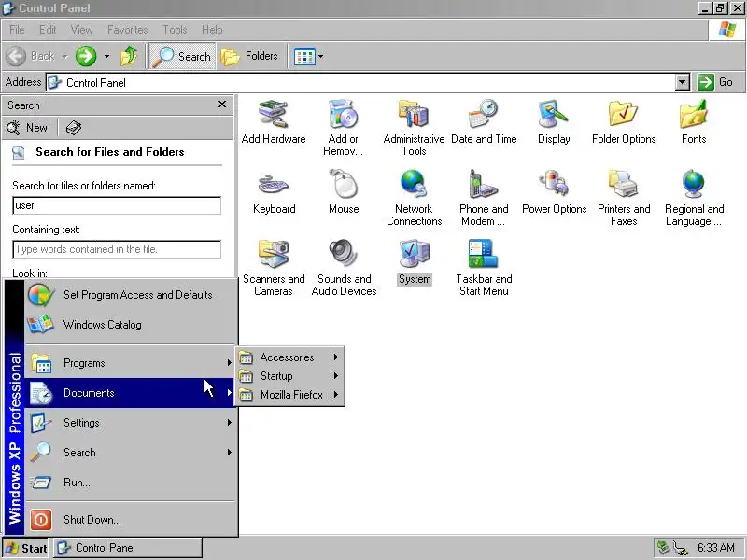Viewport: 747px width, 560px height.
Task: Open Sounds and Audio Devices icon
Action: [x=344, y=268]
